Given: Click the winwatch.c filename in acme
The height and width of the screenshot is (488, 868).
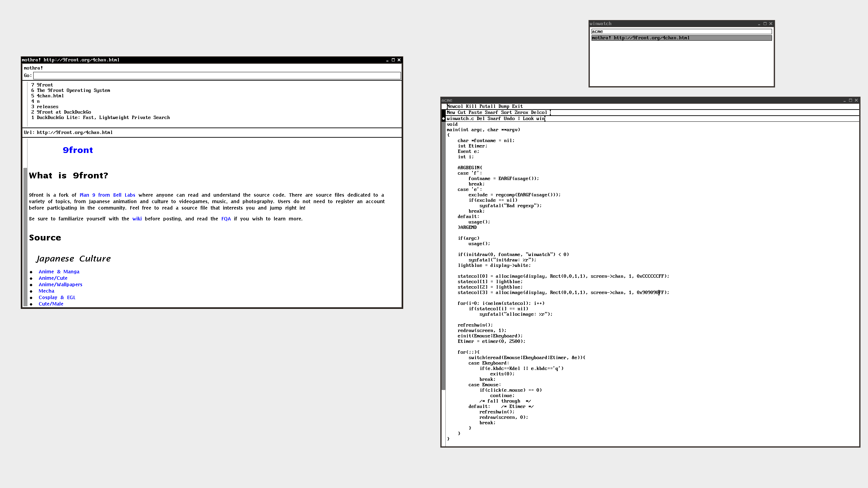Looking at the screenshot, I should click(x=460, y=119).
